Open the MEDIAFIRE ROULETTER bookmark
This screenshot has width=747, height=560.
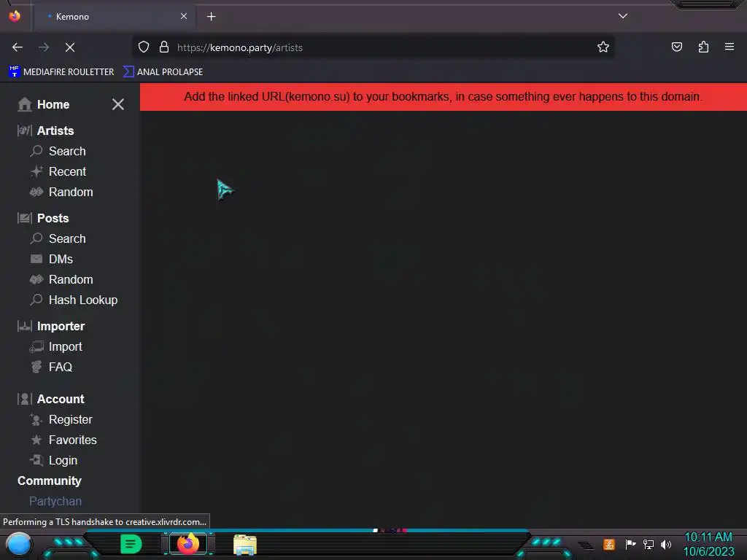pyautogui.click(x=61, y=72)
